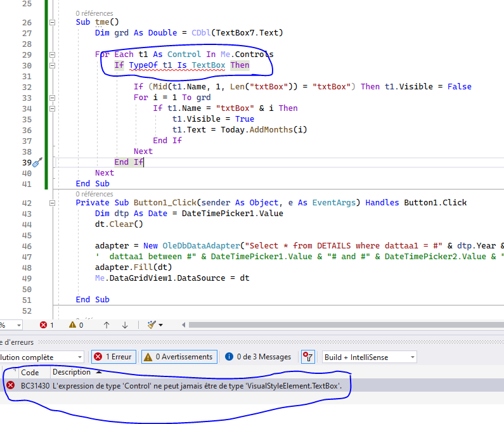Open the code cleanup broom icon
Screen dimensions: 504x424
click(152, 325)
